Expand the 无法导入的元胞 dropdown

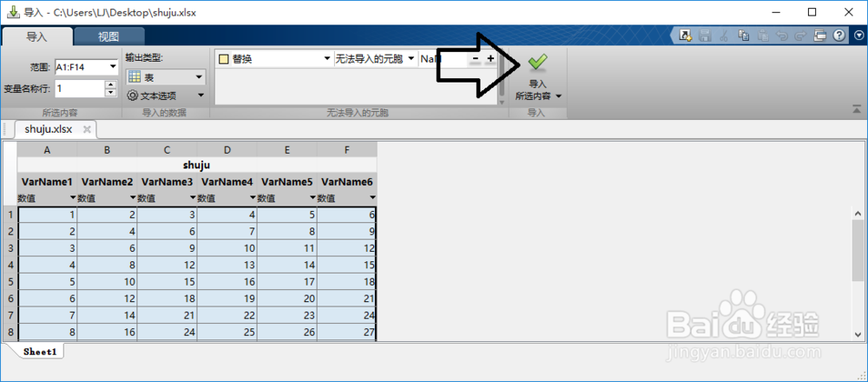(x=411, y=59)
